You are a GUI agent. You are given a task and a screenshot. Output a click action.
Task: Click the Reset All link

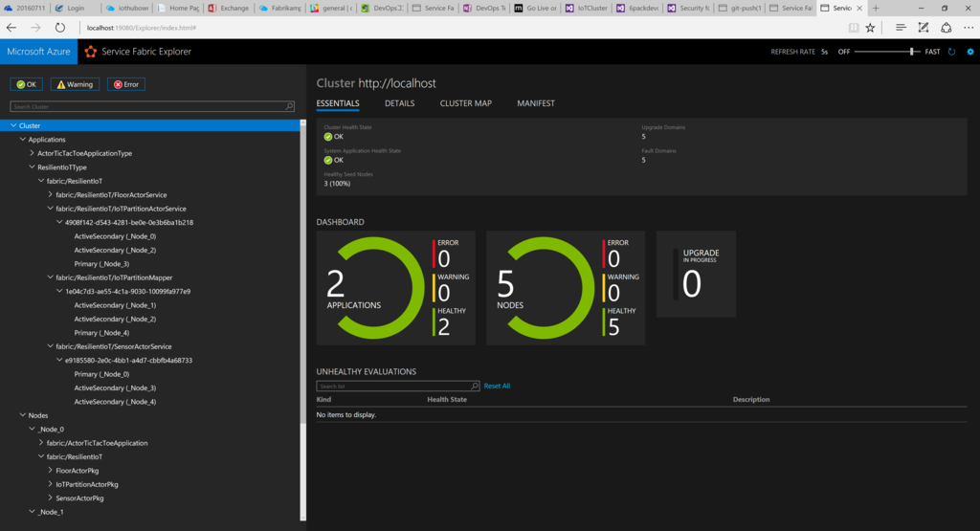497,387
